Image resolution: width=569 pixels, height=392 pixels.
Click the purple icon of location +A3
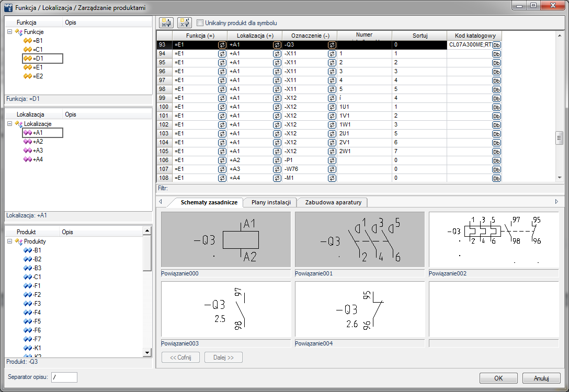(x=28, y=151)
